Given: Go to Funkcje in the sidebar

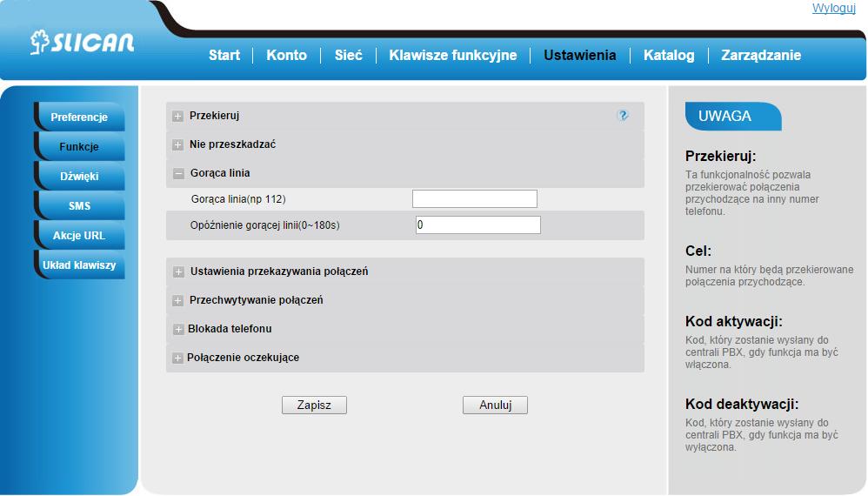Looking at the screenshot, I should [x=79, y=147].
